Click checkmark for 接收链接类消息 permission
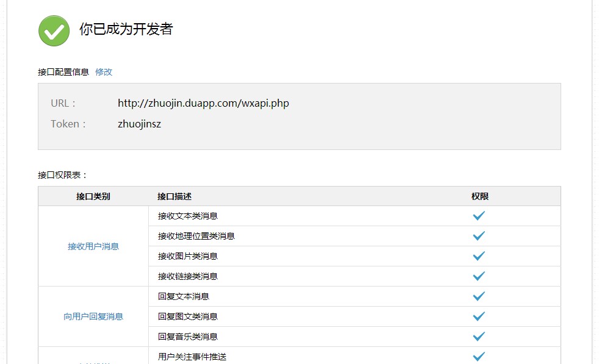This screenshot has height=364, width=599. pos(479,276)
